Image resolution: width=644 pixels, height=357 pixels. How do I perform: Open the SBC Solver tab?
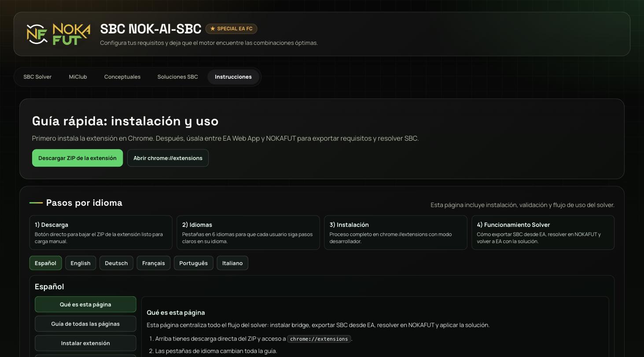coord(37,77)
